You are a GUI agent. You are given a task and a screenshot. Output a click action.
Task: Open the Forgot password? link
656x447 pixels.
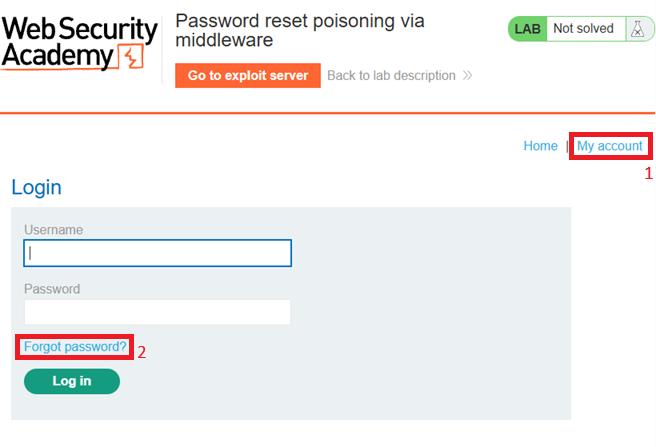click(x=75, y=347)
